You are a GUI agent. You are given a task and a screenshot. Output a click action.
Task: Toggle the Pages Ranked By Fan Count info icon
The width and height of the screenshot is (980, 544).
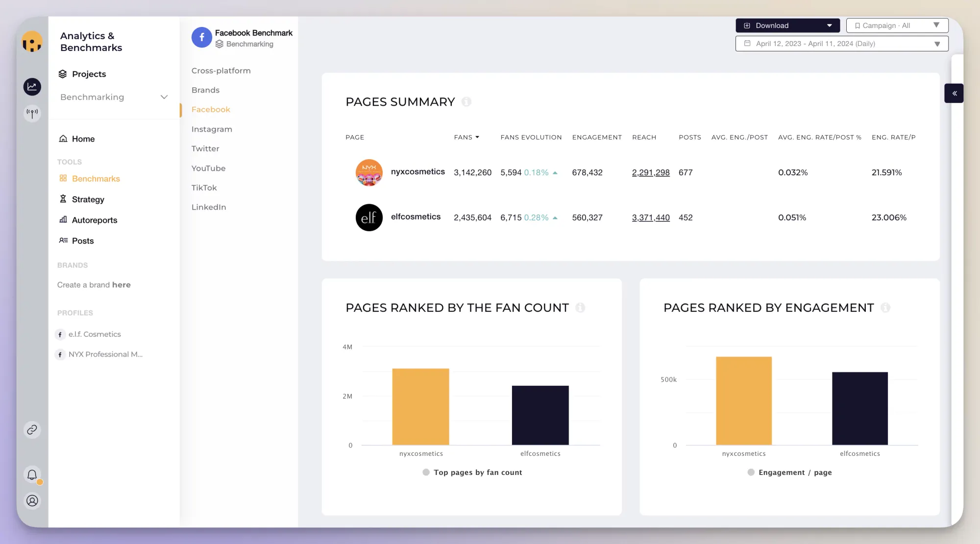click(581, 307)
